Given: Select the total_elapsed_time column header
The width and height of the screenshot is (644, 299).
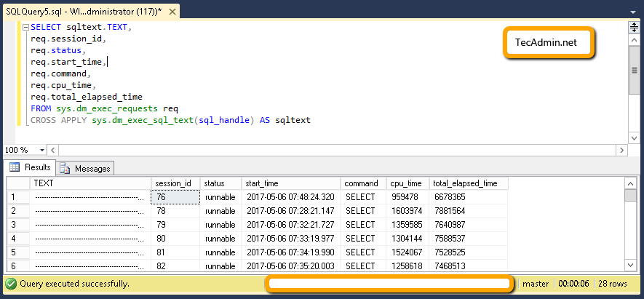Looking at the screenshot, I should pos(469,183).
